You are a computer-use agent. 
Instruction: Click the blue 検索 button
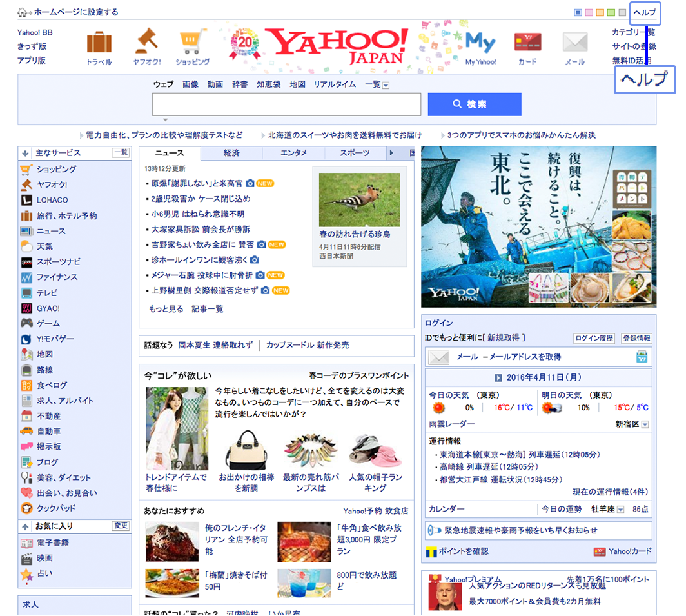pyautogui.click(x=475, y=104)
